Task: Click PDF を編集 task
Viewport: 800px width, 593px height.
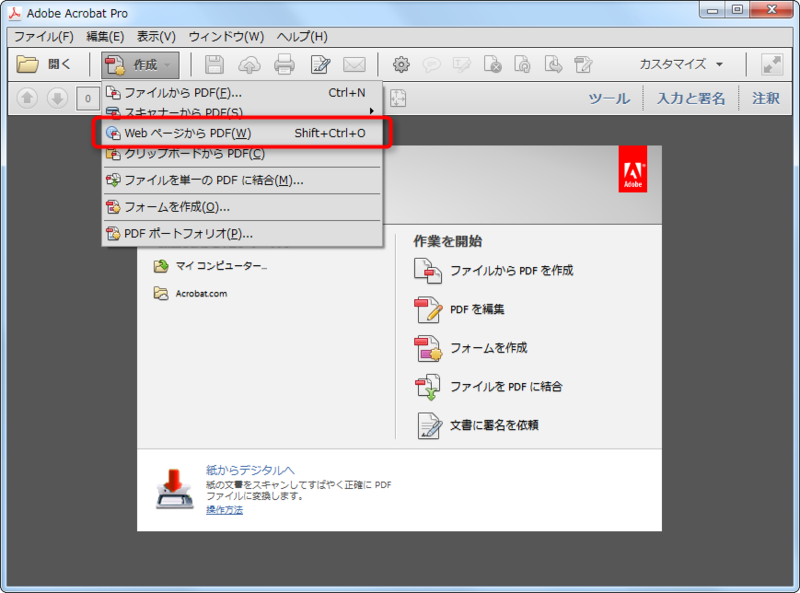Action: pyautogui.click(x=477, y=309)
